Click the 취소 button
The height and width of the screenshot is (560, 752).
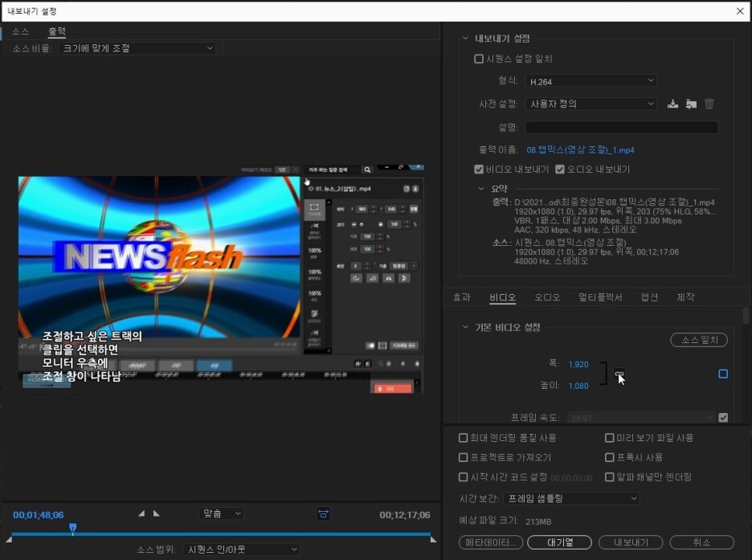701,542
